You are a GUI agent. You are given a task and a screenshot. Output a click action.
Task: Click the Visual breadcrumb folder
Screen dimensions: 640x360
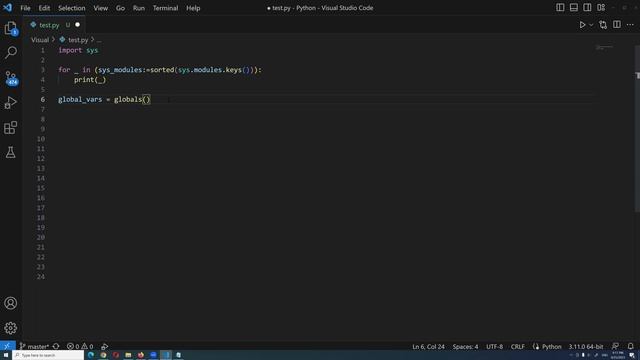[x=40, y=40]
